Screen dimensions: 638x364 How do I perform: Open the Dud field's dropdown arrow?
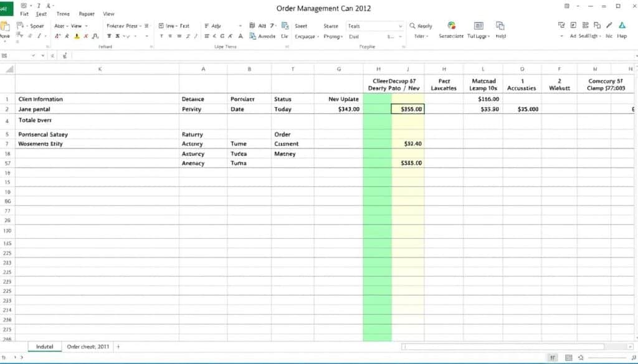click(400, 37)
